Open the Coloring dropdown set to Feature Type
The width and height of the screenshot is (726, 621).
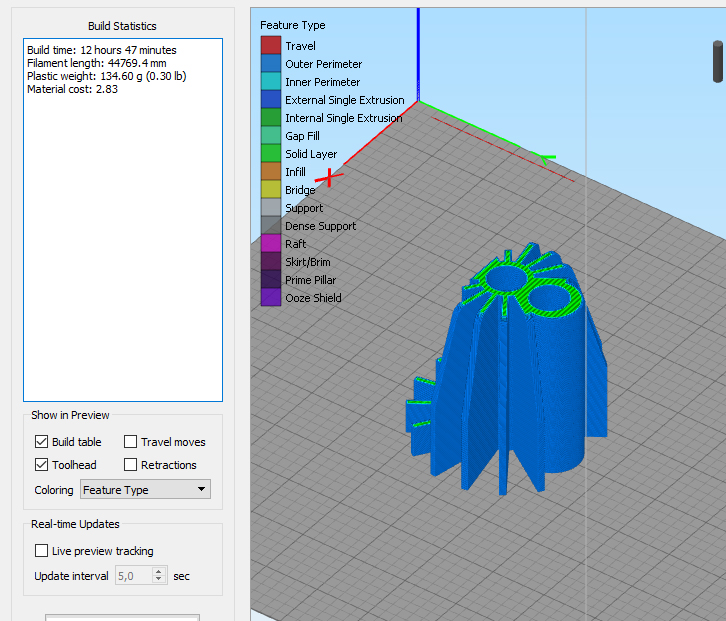145,489
